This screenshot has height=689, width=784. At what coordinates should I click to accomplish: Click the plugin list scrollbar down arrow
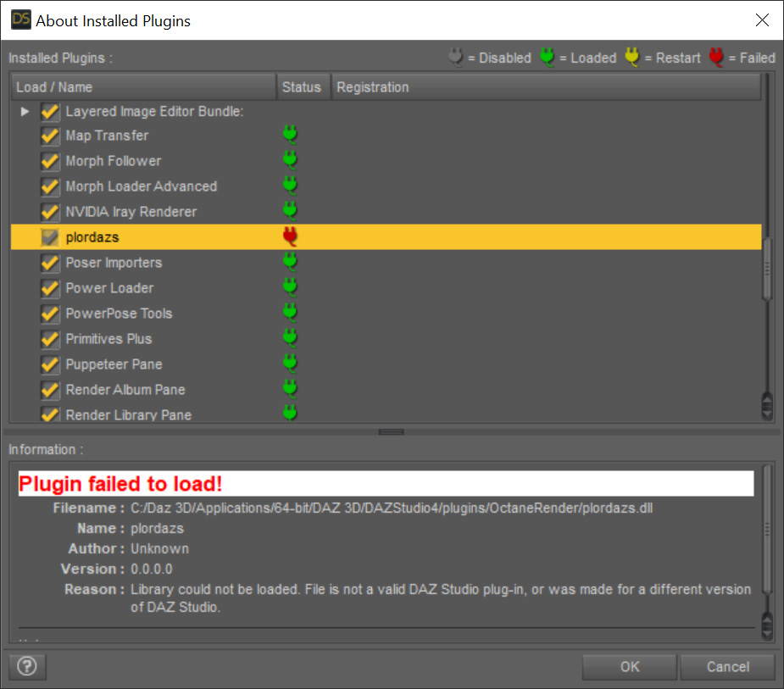click(x=767, y=413)
